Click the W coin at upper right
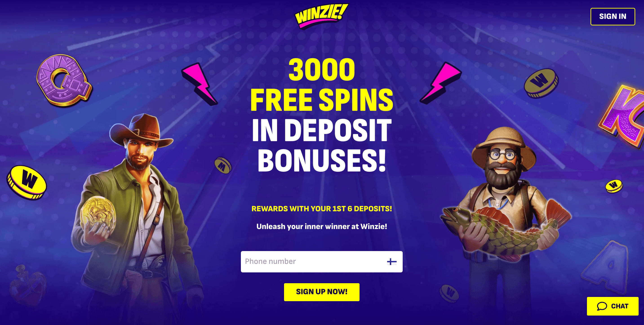Viewport: 644px width, 325px height. point(541,83)
